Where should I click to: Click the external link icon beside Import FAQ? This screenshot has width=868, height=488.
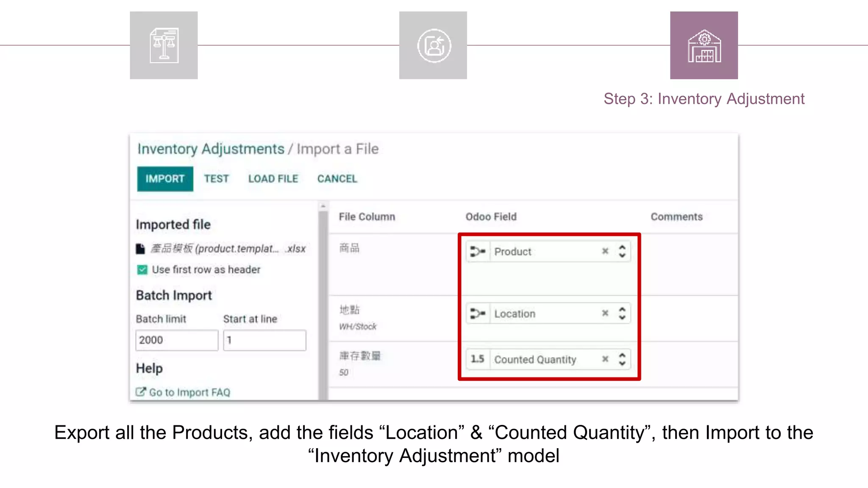[141, 392]
